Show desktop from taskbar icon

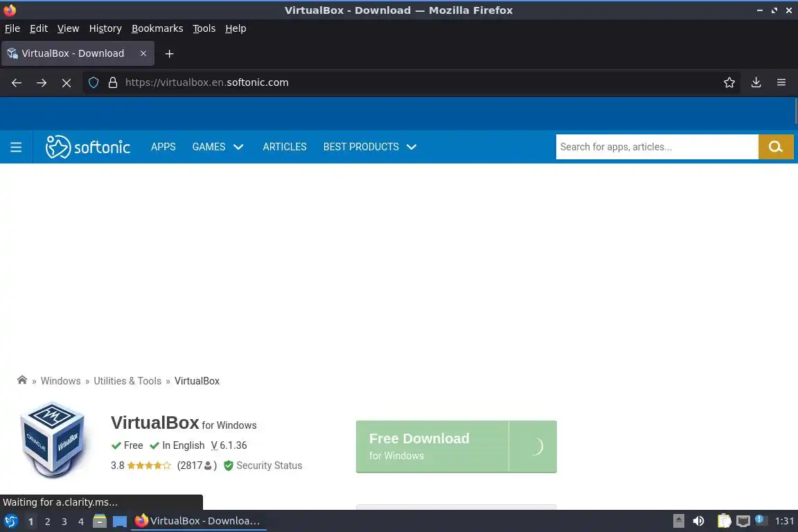click(120, 522)
